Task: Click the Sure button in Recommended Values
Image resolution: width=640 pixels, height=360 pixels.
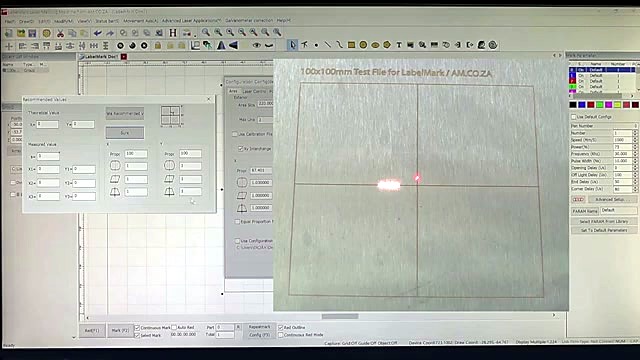Action: coord(125,133)
